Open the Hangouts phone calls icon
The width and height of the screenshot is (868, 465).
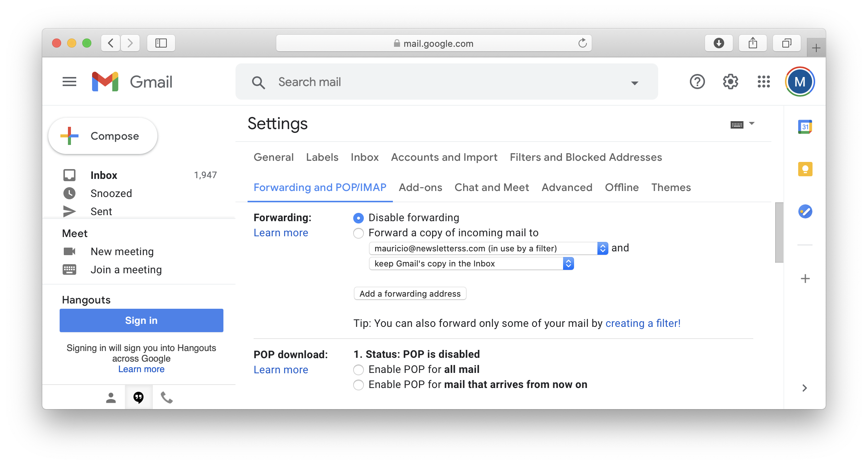(x=166, y=397)
